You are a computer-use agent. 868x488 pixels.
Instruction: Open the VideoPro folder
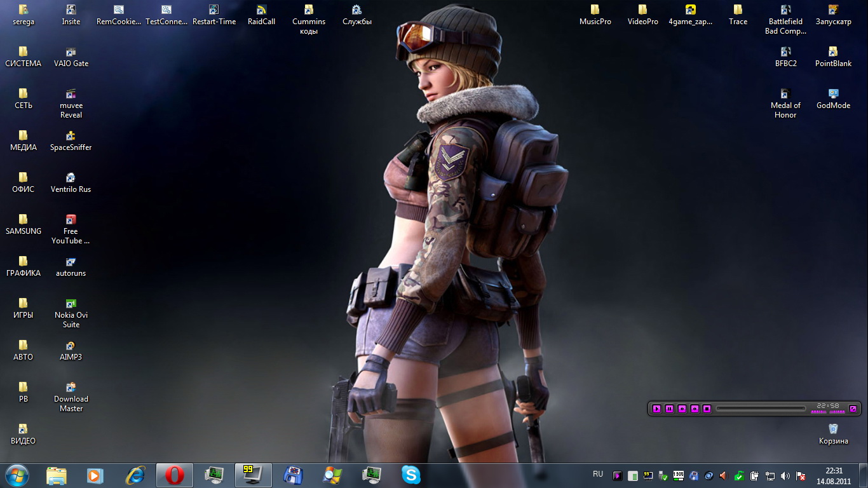coord(643,15)
